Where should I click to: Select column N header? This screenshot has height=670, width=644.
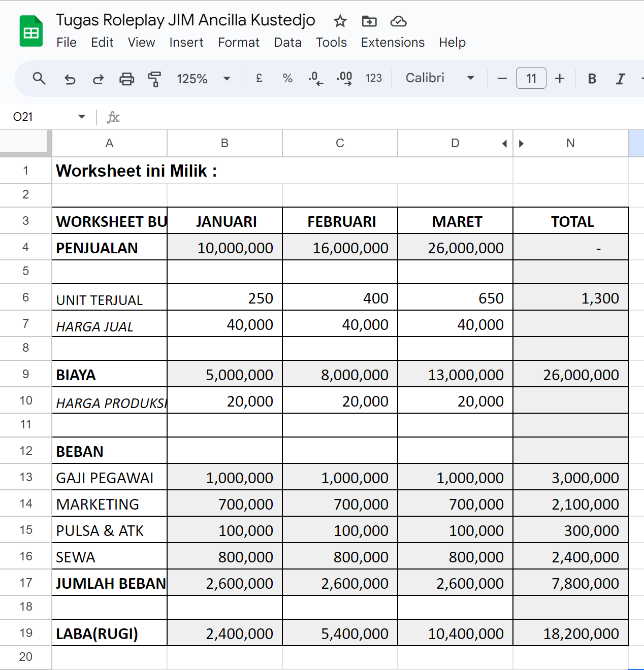(x=571, y=143)
